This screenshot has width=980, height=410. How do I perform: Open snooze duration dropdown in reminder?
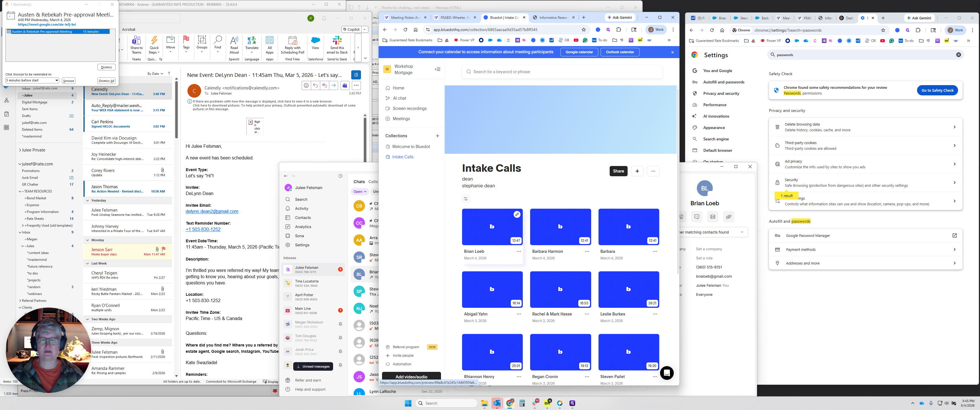click(57, 81)
